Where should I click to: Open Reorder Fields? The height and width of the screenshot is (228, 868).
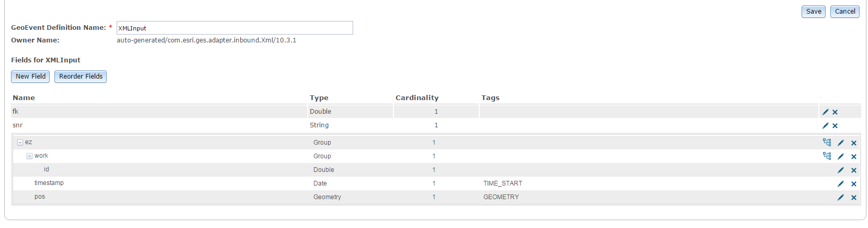pyautogui.click(x=81, y=77)
